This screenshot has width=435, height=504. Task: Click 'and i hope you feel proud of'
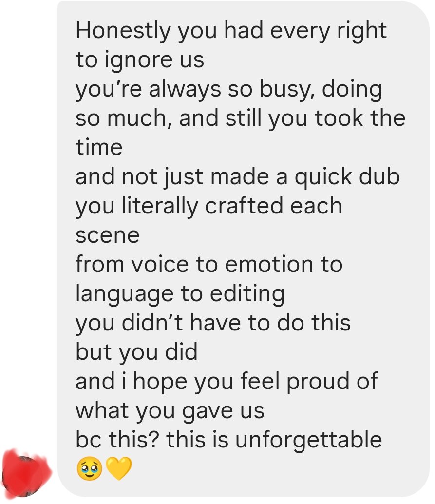point(227,382)
